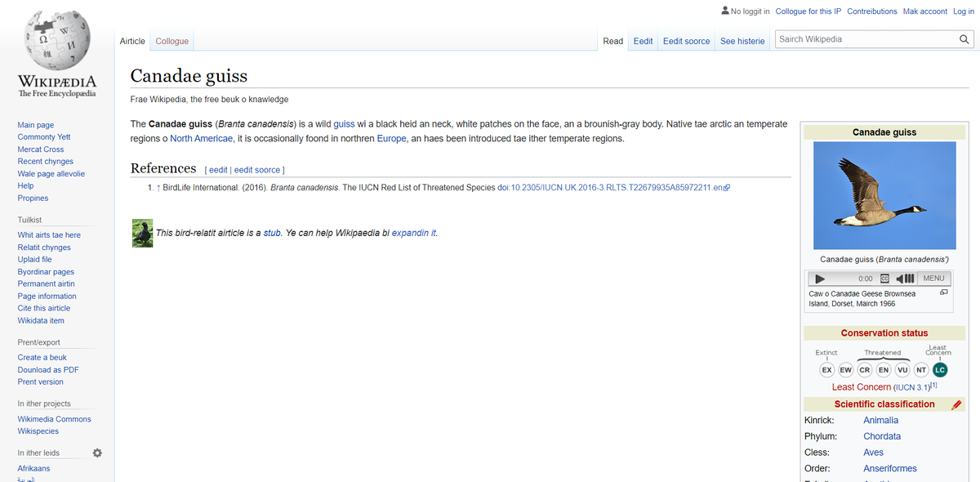980x482 pixels.
Task: Open Commonty Yett sidebar link
Action: pos(44,137)
